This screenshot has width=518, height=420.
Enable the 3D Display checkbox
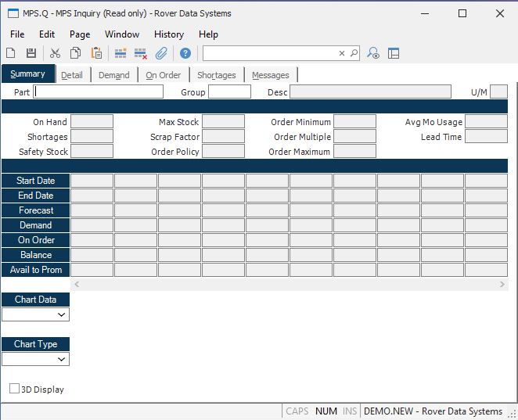15,389
